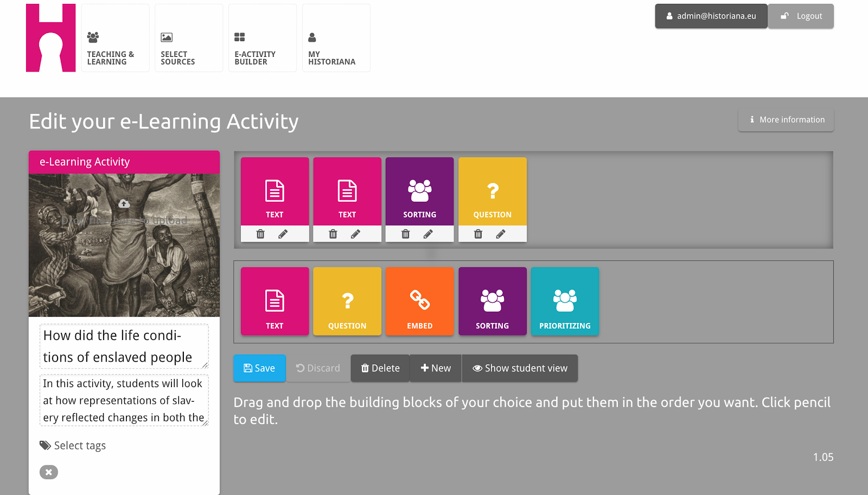
Task: Edit the activity description text field
Action: tap(124, 400)
